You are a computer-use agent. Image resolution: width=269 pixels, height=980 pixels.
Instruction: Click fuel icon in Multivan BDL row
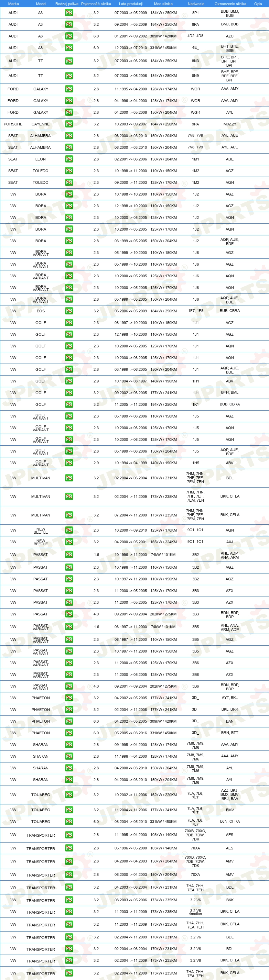click(69, 478)
